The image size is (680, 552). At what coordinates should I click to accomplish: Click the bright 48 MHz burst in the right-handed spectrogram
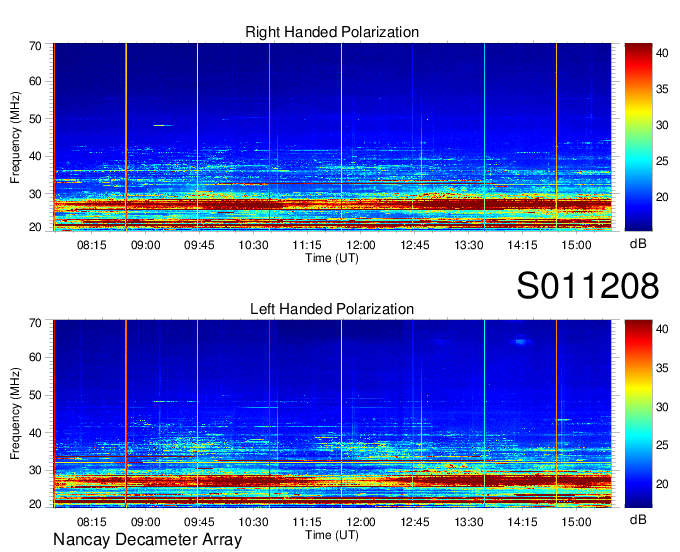pyautogui.click(x=163, y=125)
